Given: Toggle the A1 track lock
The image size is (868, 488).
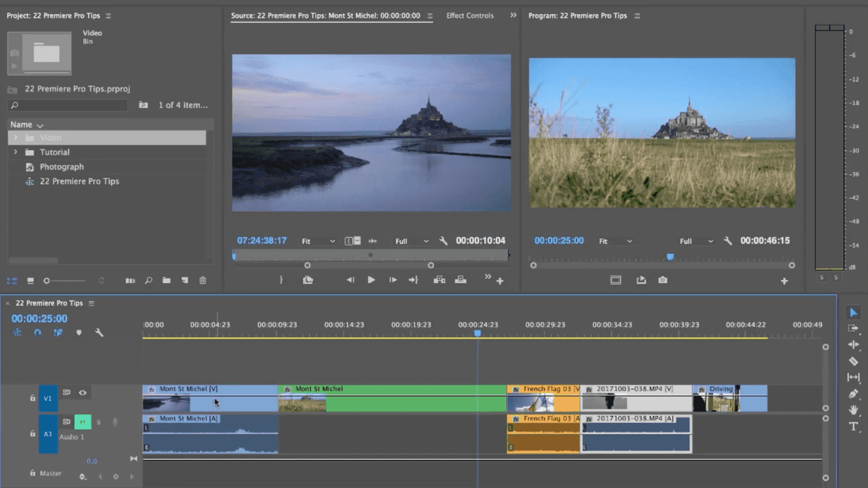Looking at the screenshot, I should tap(32, 434).
